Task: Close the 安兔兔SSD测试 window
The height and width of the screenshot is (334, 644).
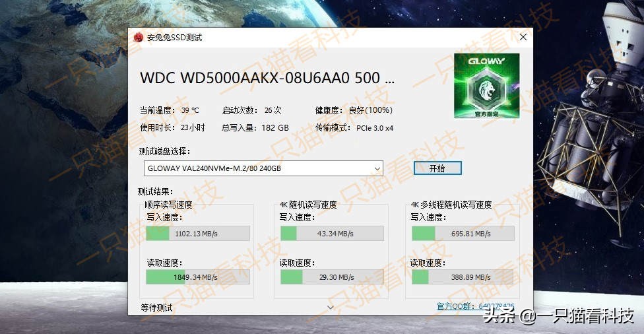Action: click(x=523, y=38)
